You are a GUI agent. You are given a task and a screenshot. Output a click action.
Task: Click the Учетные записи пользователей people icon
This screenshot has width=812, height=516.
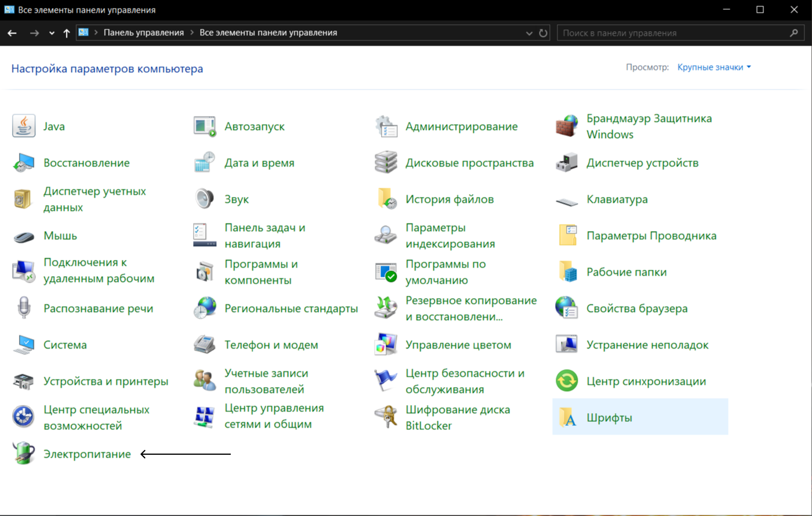(205, 381)
